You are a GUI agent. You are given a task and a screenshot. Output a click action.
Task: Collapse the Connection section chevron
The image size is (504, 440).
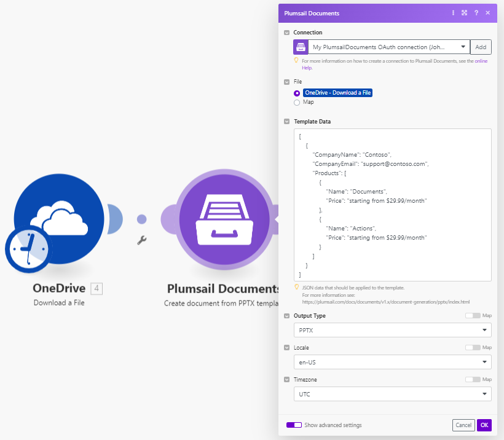(x=286, y=33)
